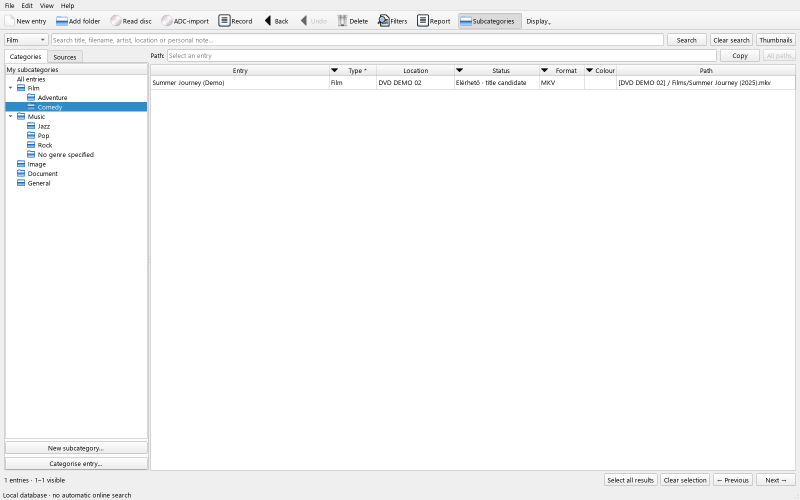Screen dimensions: 800x500
Task: Click the Delete trash icon
Action: pyautogui.click(x=342, y=21)
